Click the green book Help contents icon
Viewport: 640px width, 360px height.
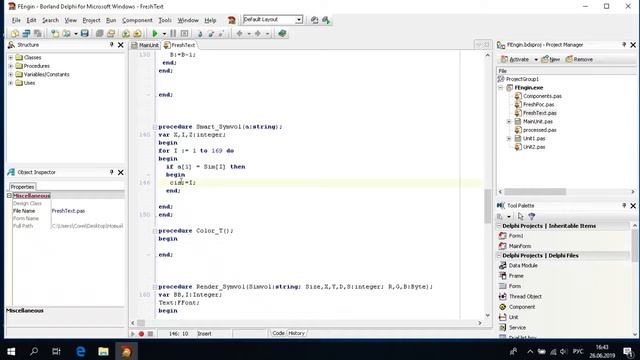click(x=282, y=33)
